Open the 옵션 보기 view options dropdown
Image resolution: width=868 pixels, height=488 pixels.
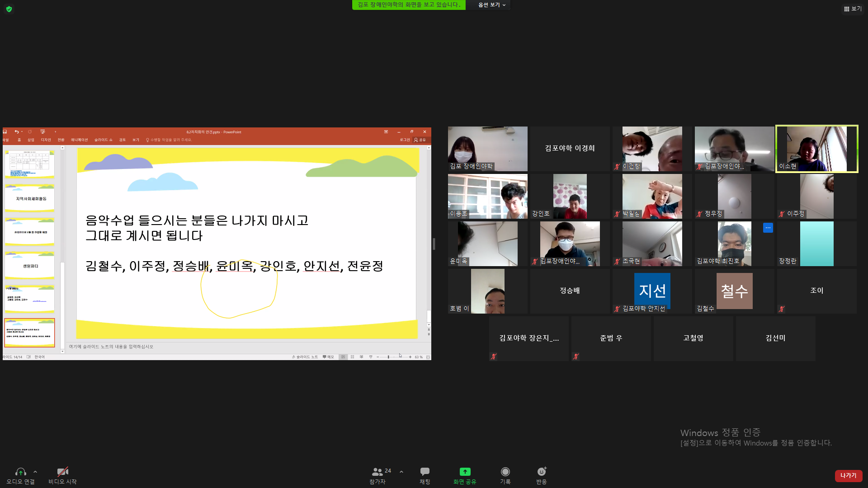pyautogui.click(x=492, y=5)
